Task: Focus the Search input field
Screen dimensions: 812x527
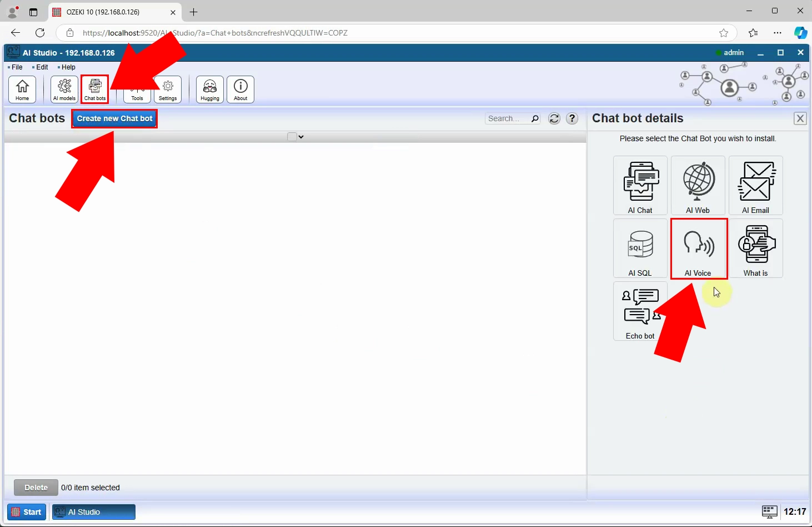Action: tap(508, 118)
